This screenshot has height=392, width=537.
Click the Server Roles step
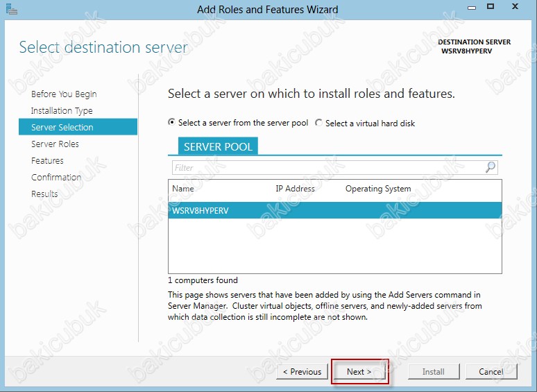click(55, 144)
